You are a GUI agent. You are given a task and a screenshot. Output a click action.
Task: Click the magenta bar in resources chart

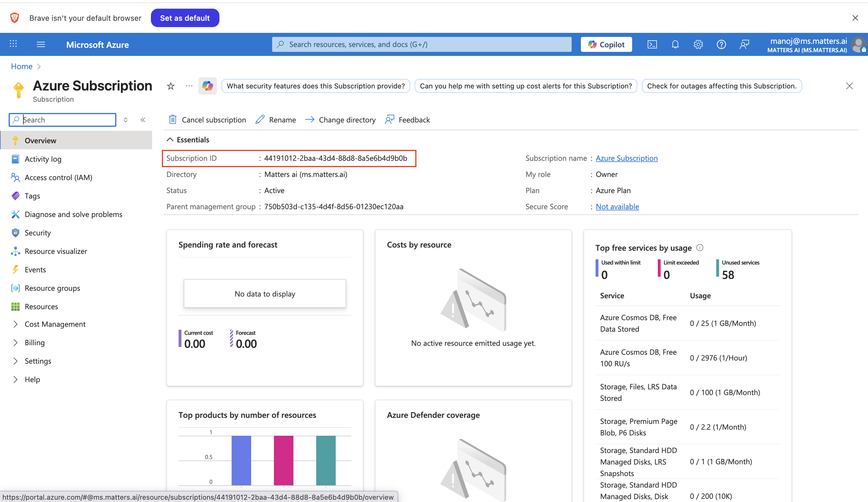(283, 460)
